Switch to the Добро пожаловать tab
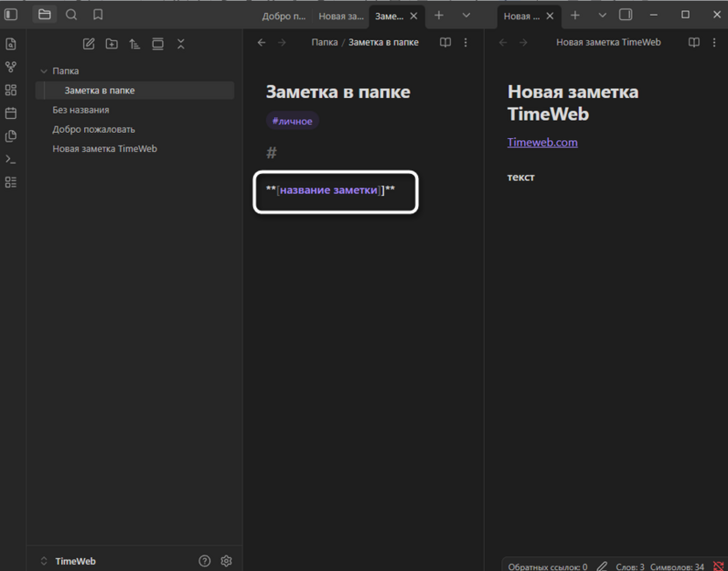Viewport: 728px width, 571px height. click(283, 16)
